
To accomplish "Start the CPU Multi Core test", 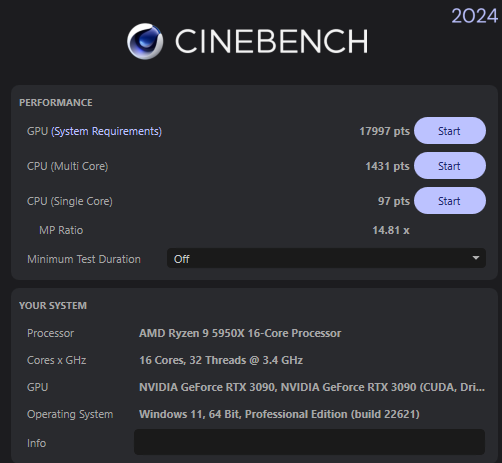I will [x=450, y=166].
